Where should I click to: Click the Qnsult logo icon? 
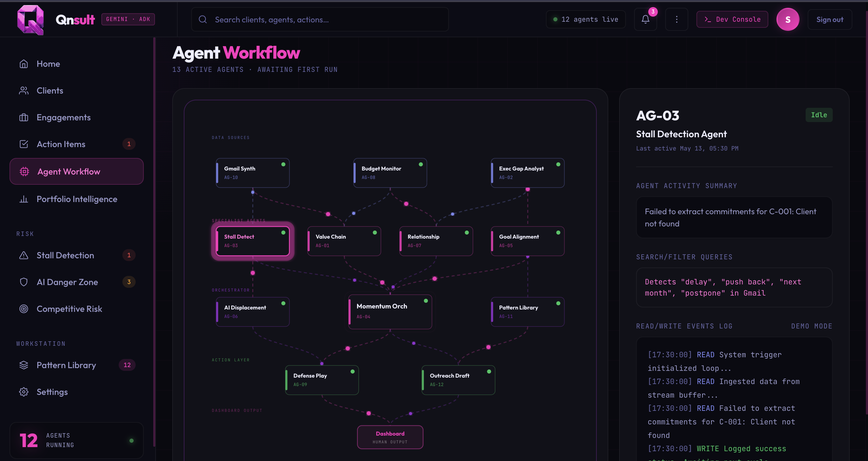tap(31, 20)
